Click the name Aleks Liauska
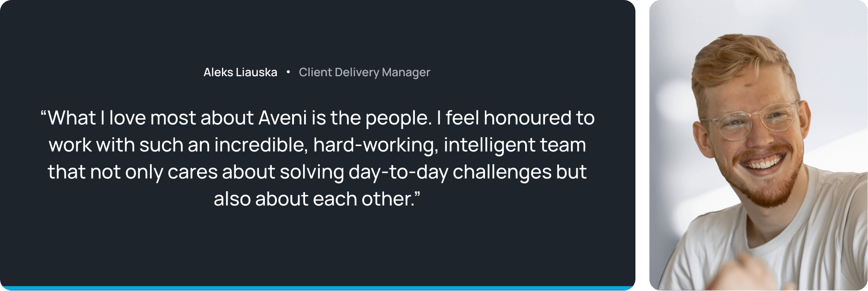Screen dimensions: 868x291 click(x=240, y=73)
